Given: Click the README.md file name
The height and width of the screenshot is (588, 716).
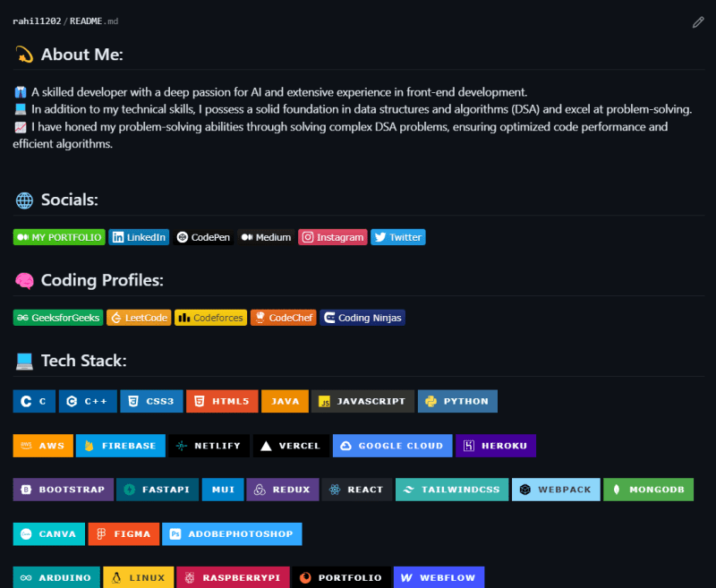Looking at the screenshot, I should [x=94, y=21].
